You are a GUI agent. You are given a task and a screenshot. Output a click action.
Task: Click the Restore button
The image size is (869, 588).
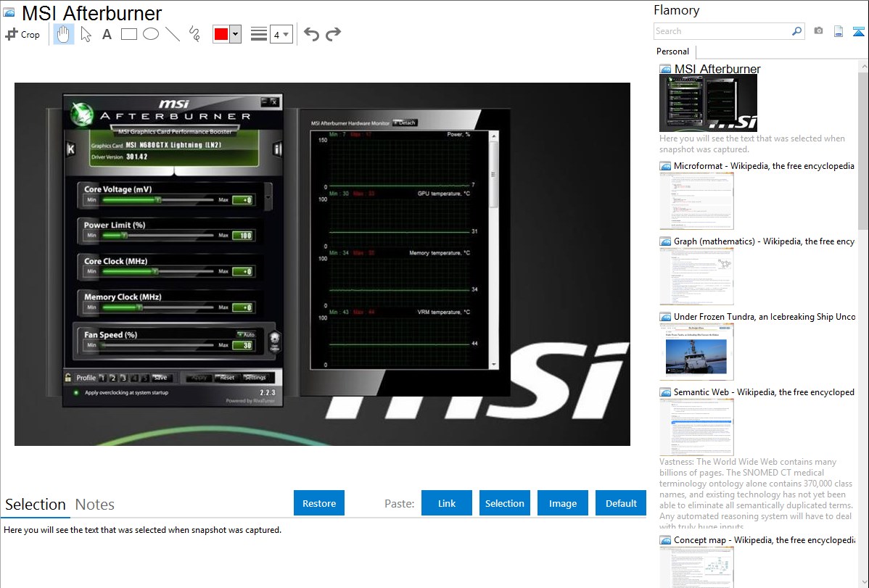319,503
